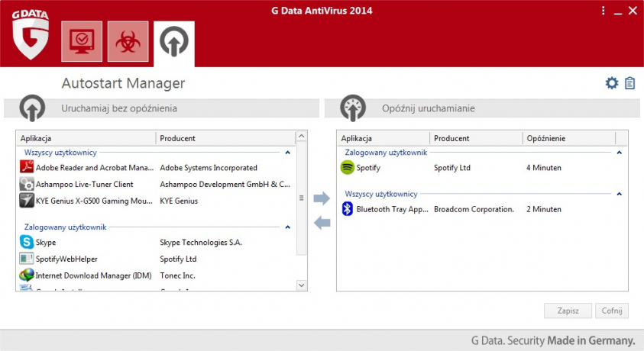Click Spotify Ltd cell in right list
Image resolution: width=644 pixels, height=351 pixels.
click(452, 168)
